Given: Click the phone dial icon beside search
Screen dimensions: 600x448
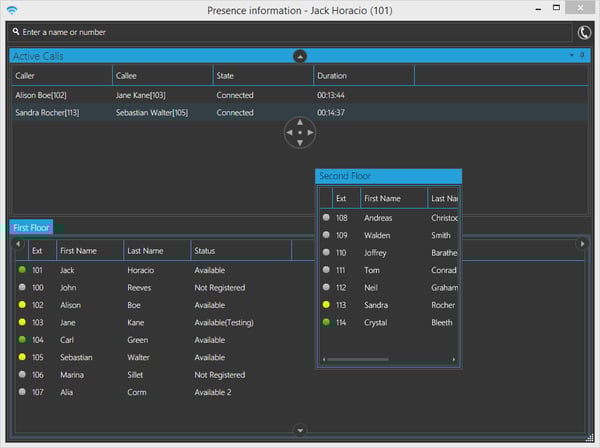Looking at the screenshot, I should [x=584, y=33].
